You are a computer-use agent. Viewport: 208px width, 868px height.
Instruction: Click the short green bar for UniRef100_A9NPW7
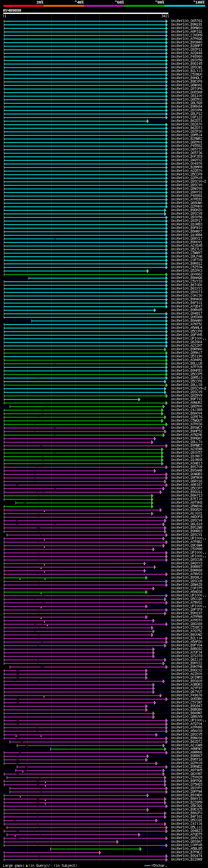[109, 749]
